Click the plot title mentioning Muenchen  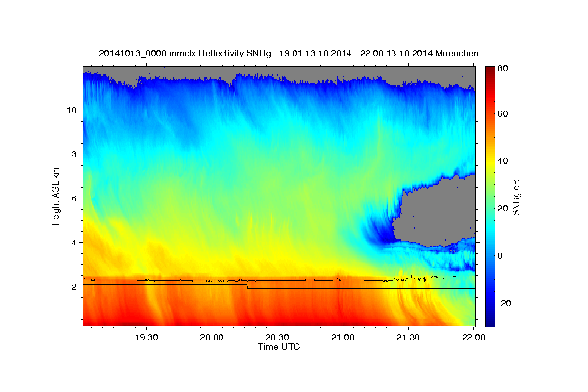pos(289,53)
